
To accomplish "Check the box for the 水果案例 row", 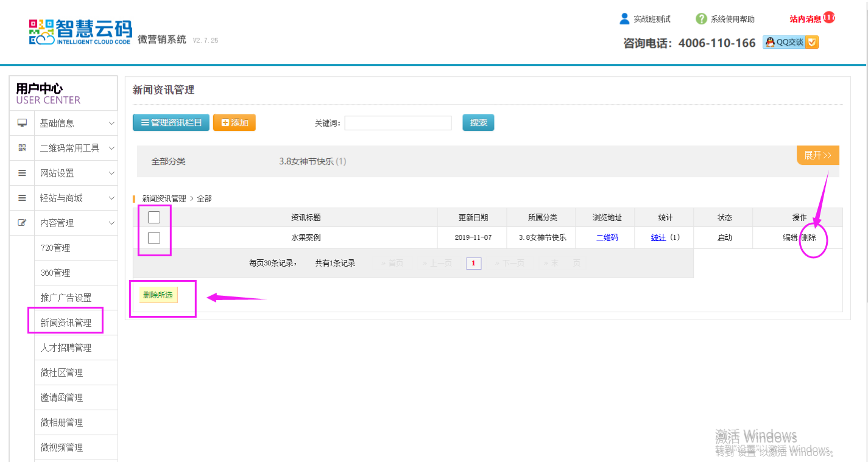I will point(154,238).
